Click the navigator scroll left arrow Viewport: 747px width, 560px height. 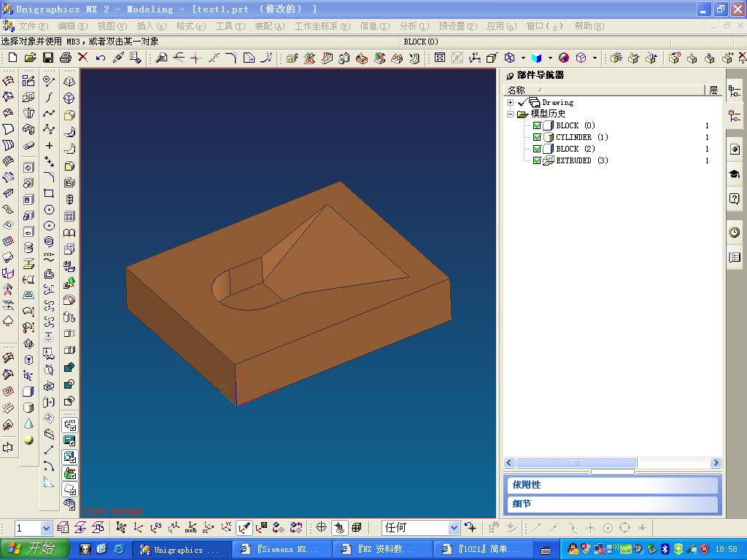[509, 463]
